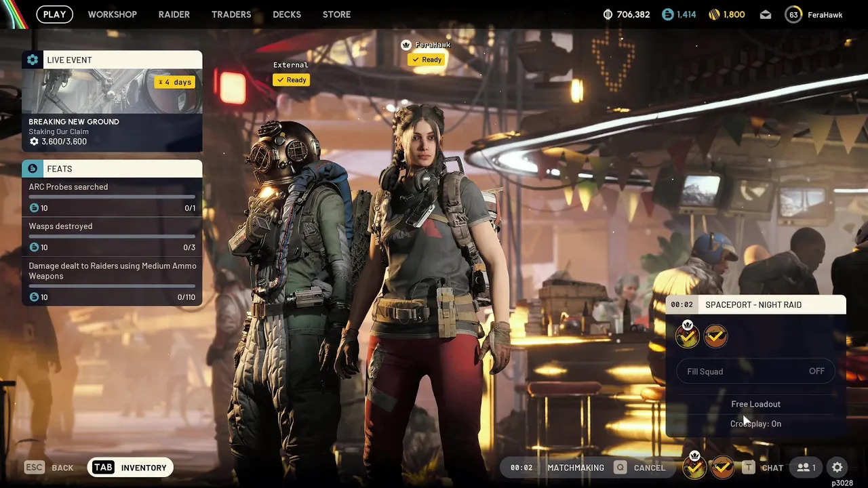
Task: Open the Breaking New Ground event thumbnail
Action: click(x=112, y=91)
